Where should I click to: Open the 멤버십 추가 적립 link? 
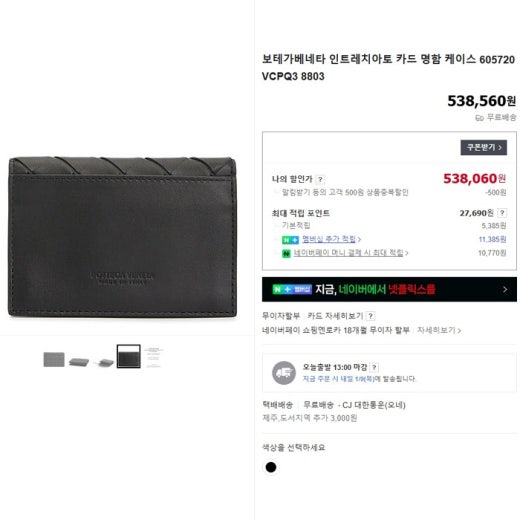(331, 239)
